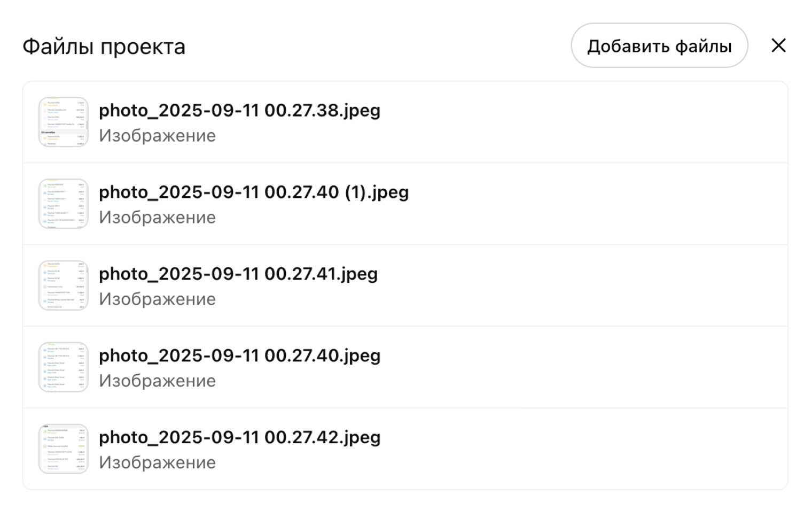
Task: Click the Изображение label under the first file
Action: click(x=157, y=136)
